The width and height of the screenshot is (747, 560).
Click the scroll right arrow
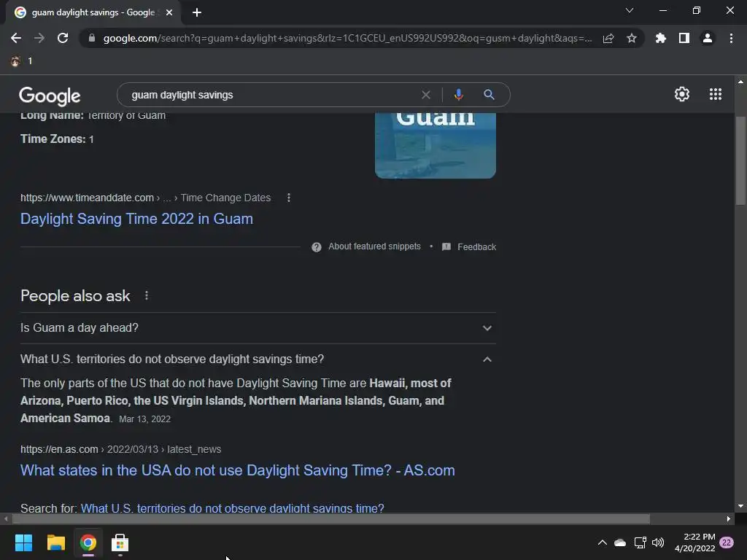coord(729,518)
